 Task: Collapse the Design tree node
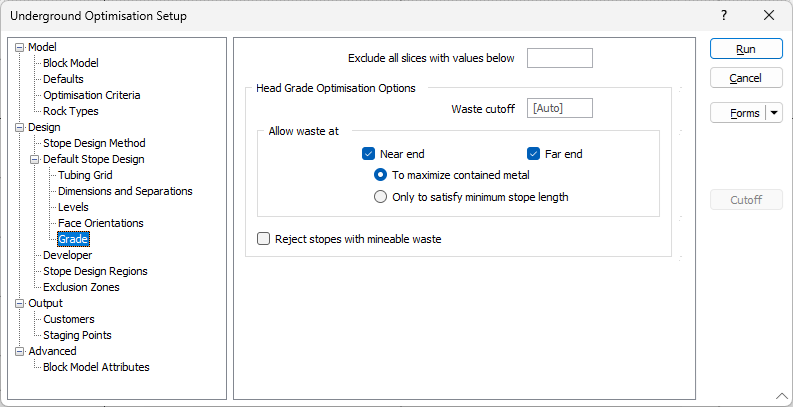pyautogui.click(x=20, y=127)
